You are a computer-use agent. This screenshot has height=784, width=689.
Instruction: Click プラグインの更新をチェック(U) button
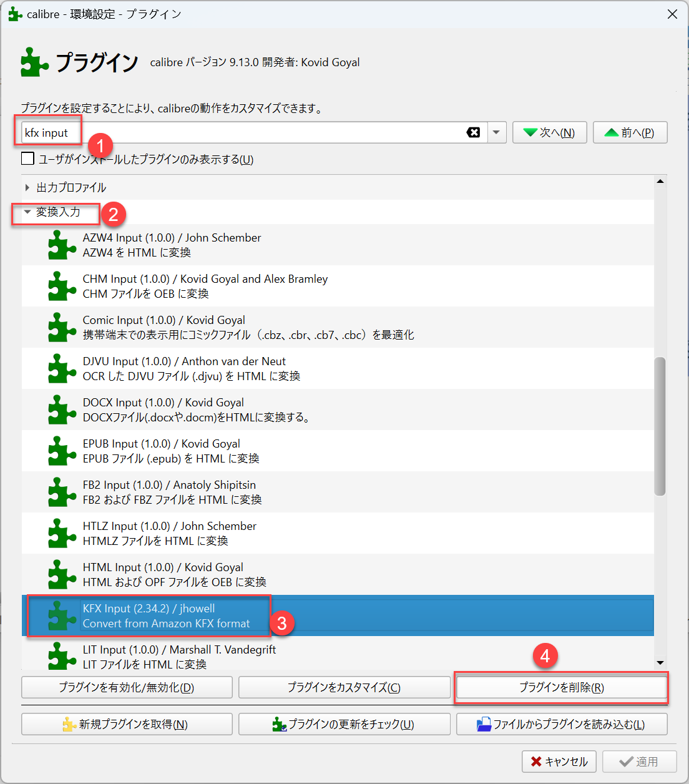click(x=344, y=724)
